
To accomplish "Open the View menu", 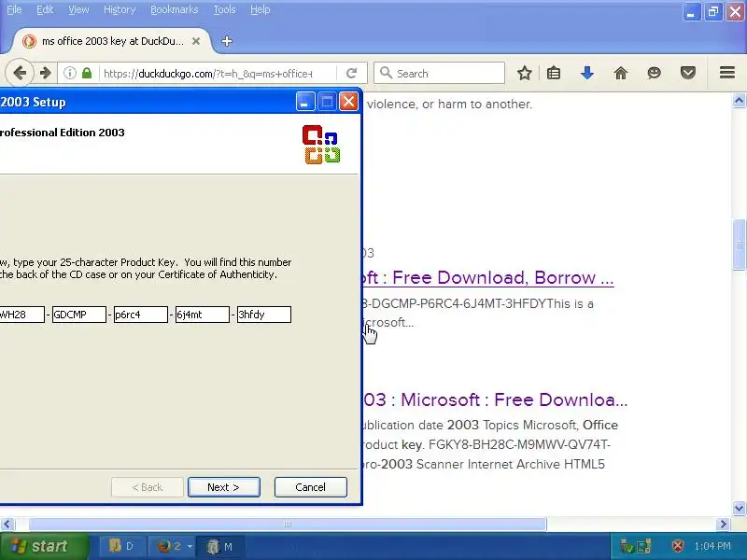I will point(78,9).
